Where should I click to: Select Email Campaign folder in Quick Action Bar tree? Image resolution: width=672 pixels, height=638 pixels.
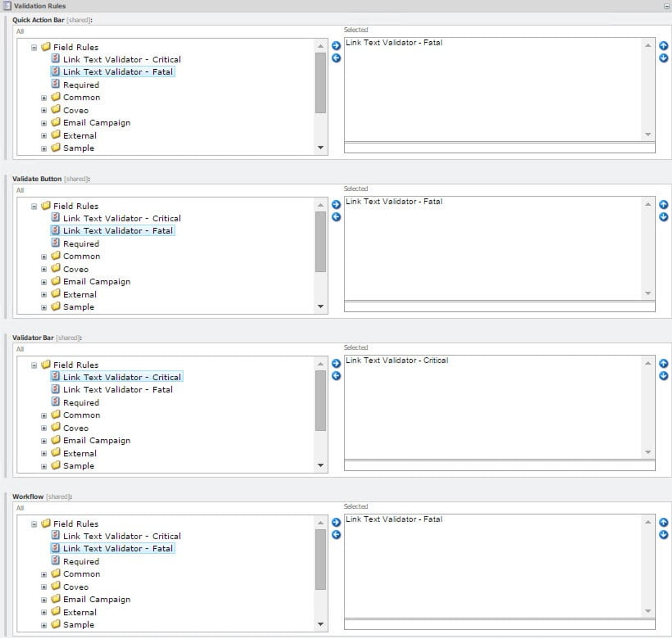(x=97, y=123)
